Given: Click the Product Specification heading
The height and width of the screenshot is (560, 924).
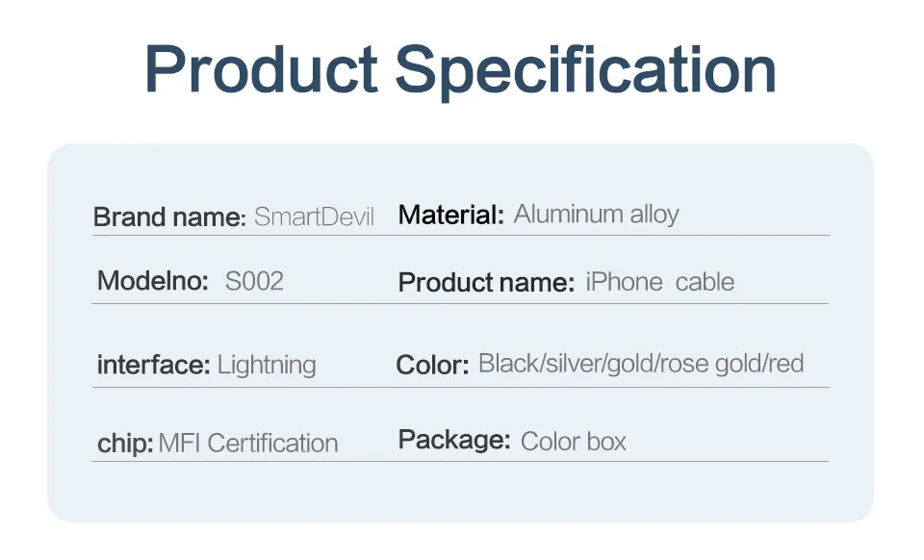Looking at the screenshot, I should tap(460, 70).
